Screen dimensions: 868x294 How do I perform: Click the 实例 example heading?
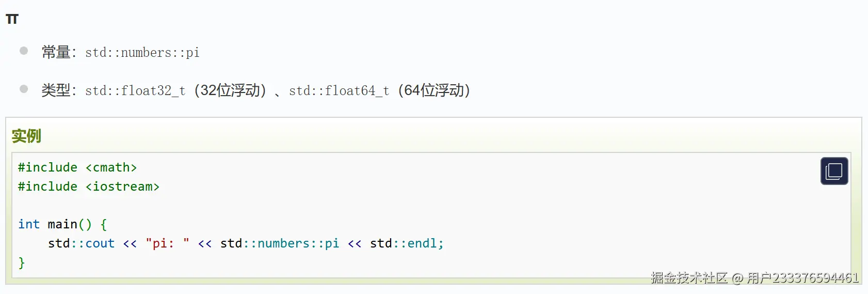coord(26,136)
